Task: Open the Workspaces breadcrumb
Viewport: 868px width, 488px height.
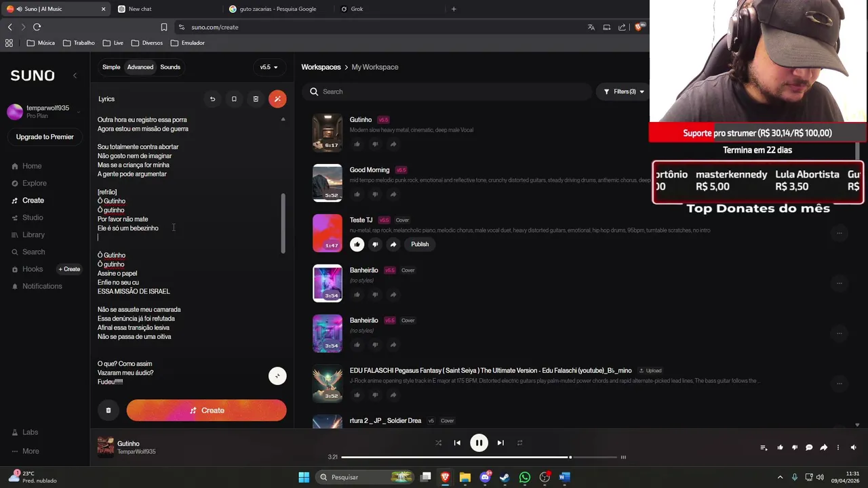Action: (321, 67)
